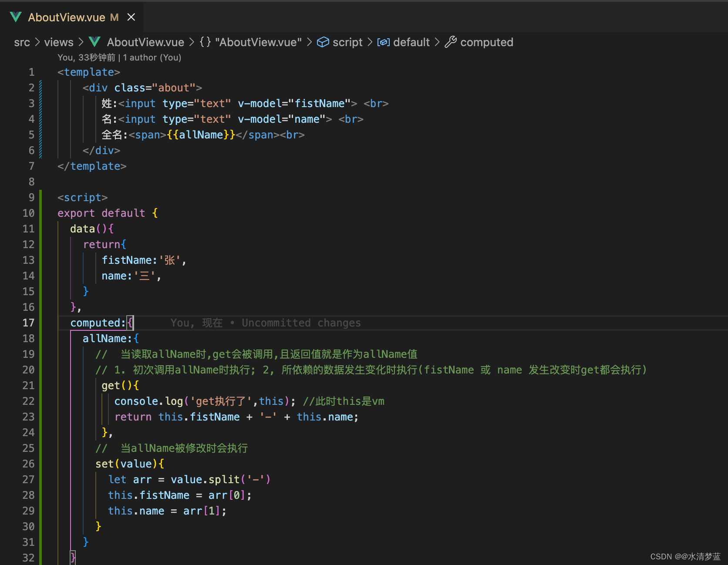Click the namespace icon beside the default breadcrumb
The image size is (728, 565).
click(x=384, y=42)
